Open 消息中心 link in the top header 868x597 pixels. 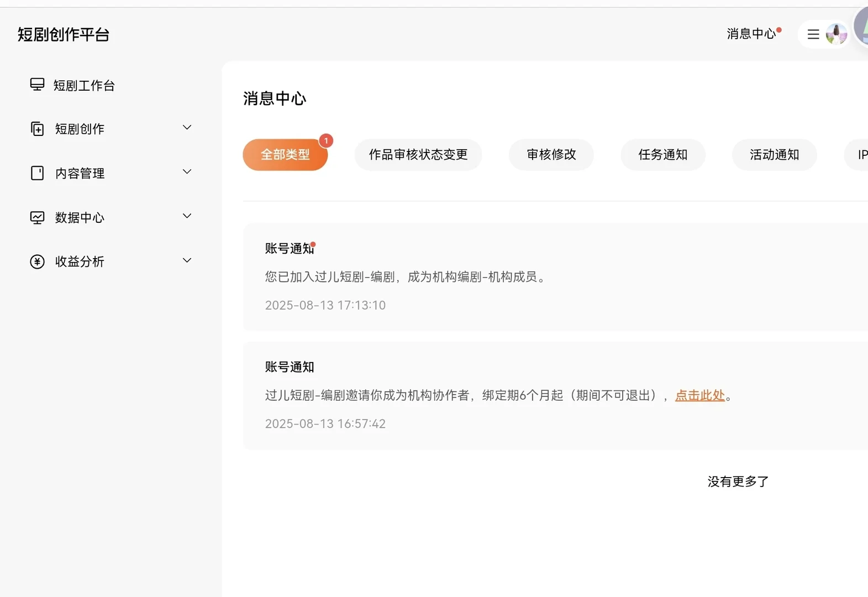click(751, 34)
